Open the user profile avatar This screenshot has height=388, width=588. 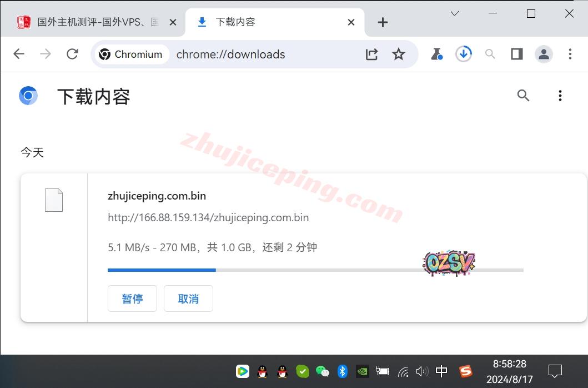coord(544,54)
